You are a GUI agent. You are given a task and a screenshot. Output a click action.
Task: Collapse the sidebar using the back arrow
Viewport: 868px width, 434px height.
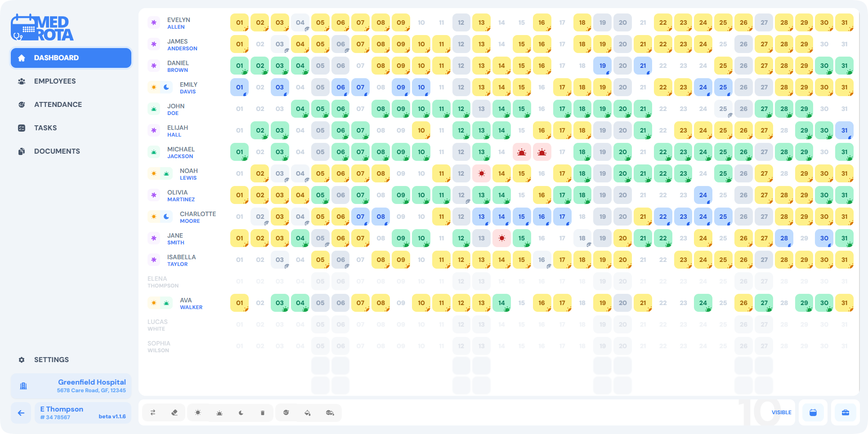(21, 412)
